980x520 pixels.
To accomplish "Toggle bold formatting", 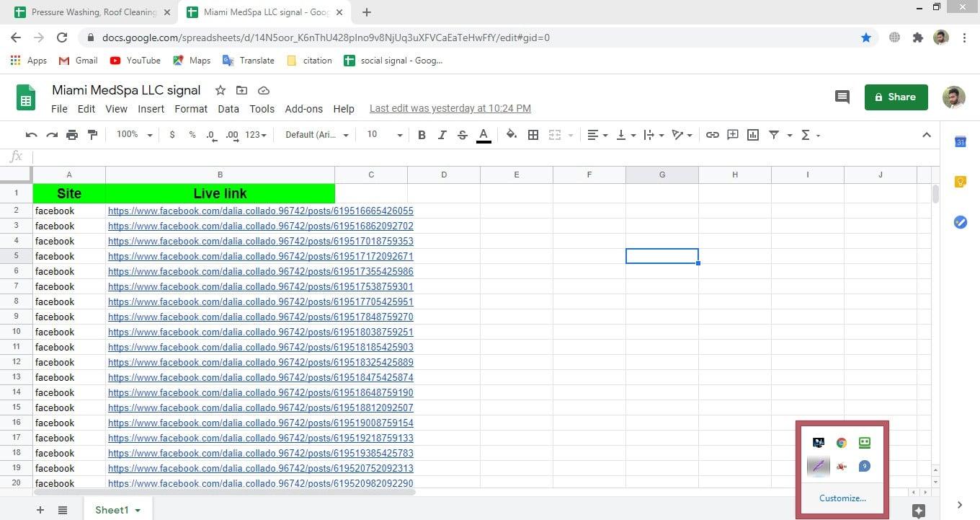I will point(422,135).
